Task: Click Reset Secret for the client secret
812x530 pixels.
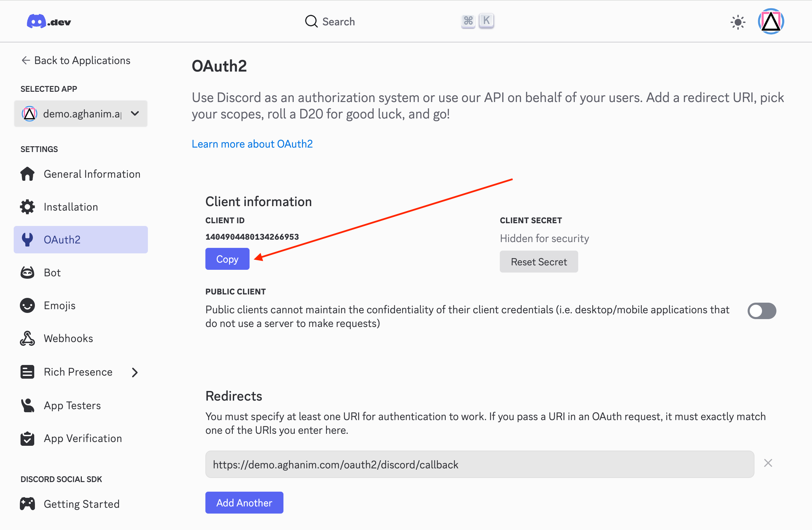Action: coord(538,262)
